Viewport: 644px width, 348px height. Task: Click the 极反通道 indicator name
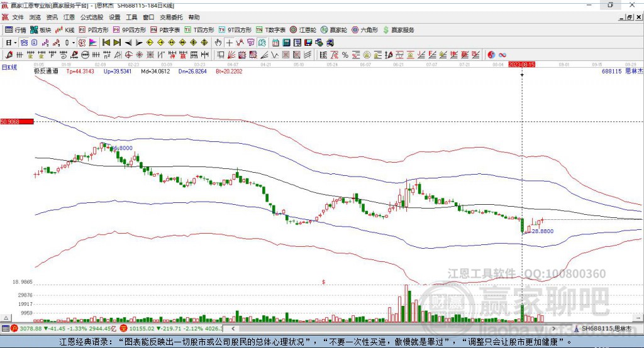pos(46,72)
